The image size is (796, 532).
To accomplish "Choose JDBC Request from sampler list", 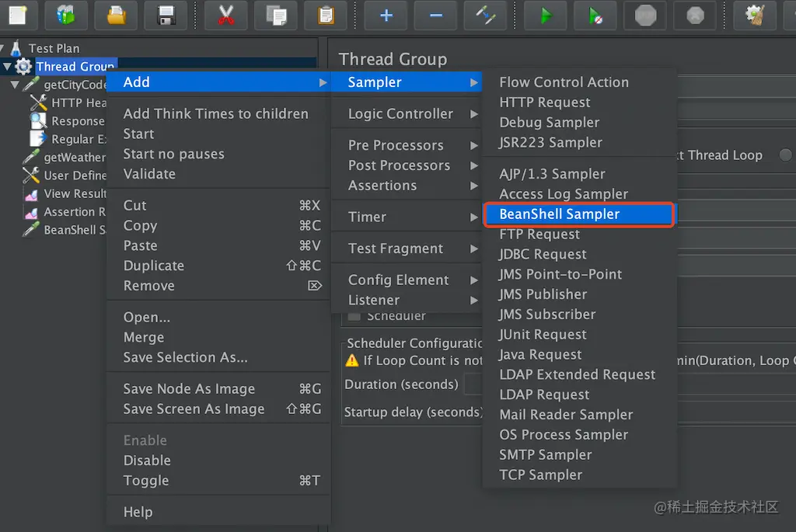I will (543, 254).
